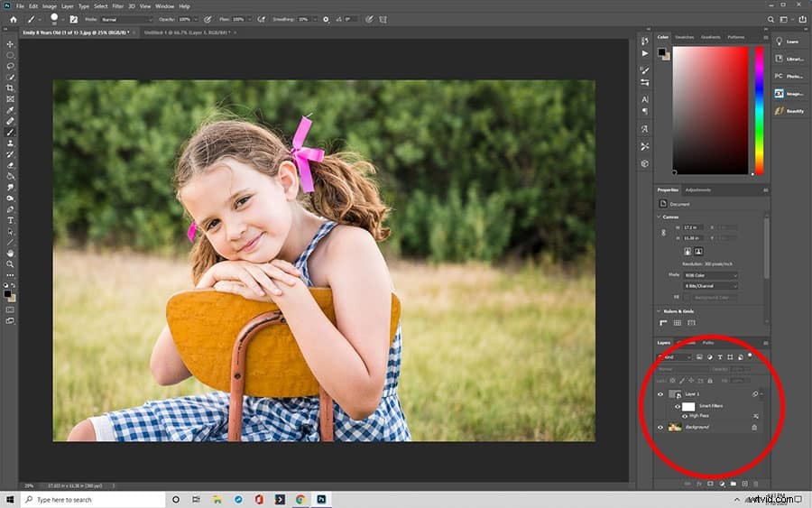Pick a color in the color field
This screenshot has width=812, height=508.
710,110
